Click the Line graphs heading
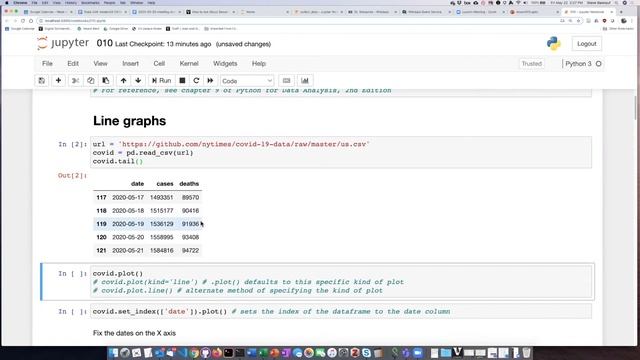640x360 pixels. [x=129, y=121]
